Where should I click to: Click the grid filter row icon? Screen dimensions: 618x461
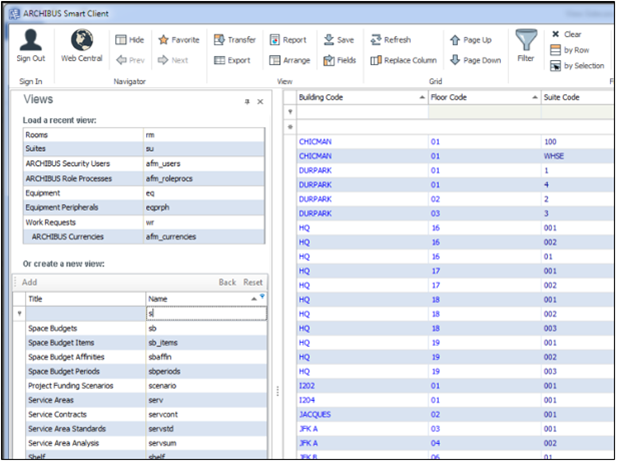[x=290, y=112]
